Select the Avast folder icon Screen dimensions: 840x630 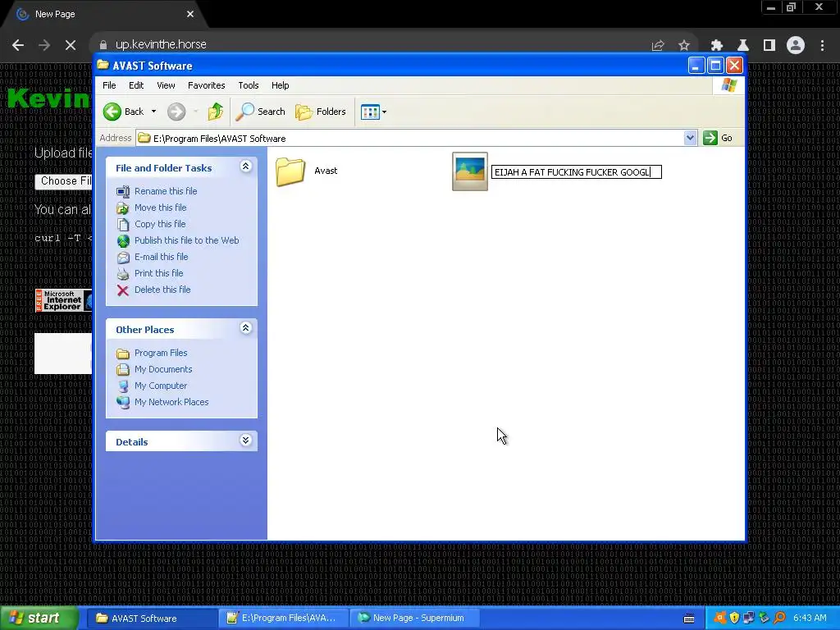tap(290, 171)
